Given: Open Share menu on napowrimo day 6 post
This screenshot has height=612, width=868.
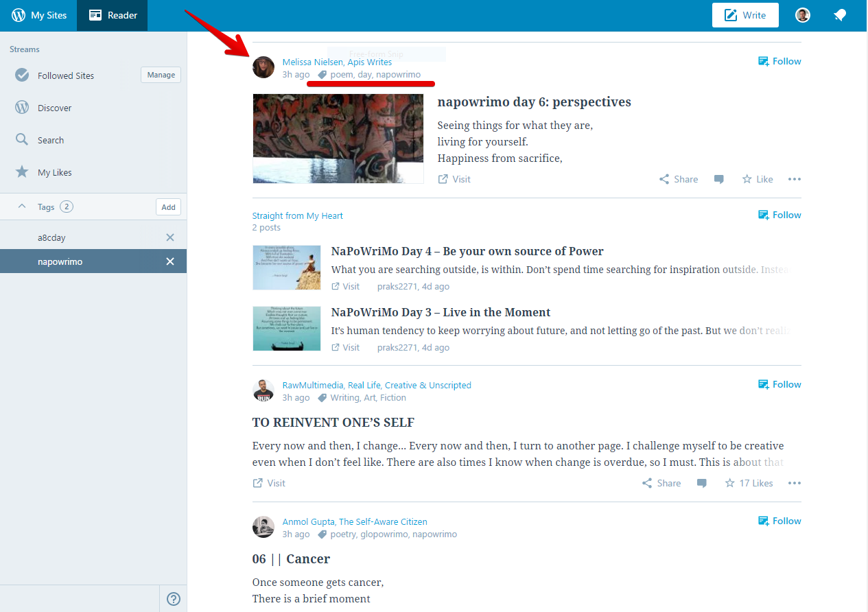Looking at the screenshot, I should [x=679, y=179].
